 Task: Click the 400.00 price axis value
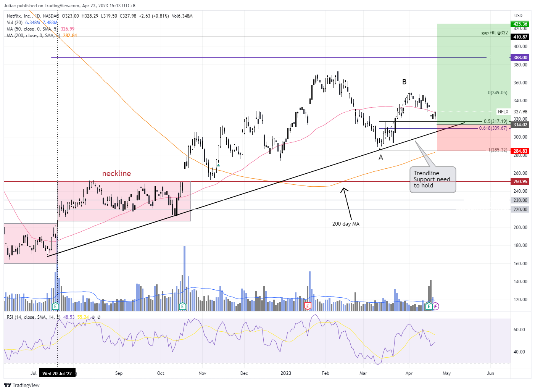[x=520, y=47]
